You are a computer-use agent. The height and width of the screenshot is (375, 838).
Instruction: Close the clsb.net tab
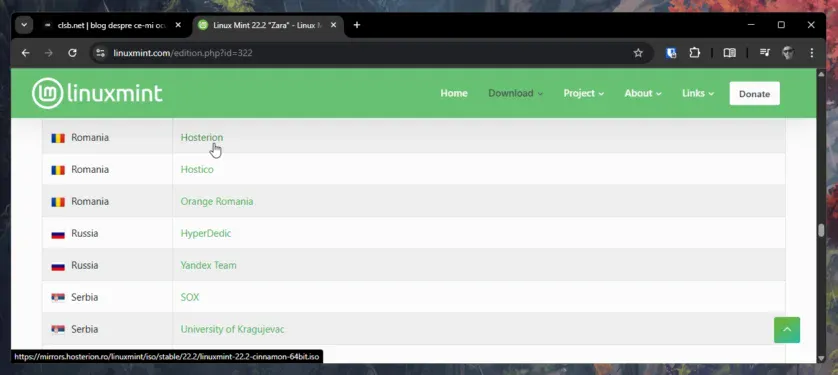(178, 25)
